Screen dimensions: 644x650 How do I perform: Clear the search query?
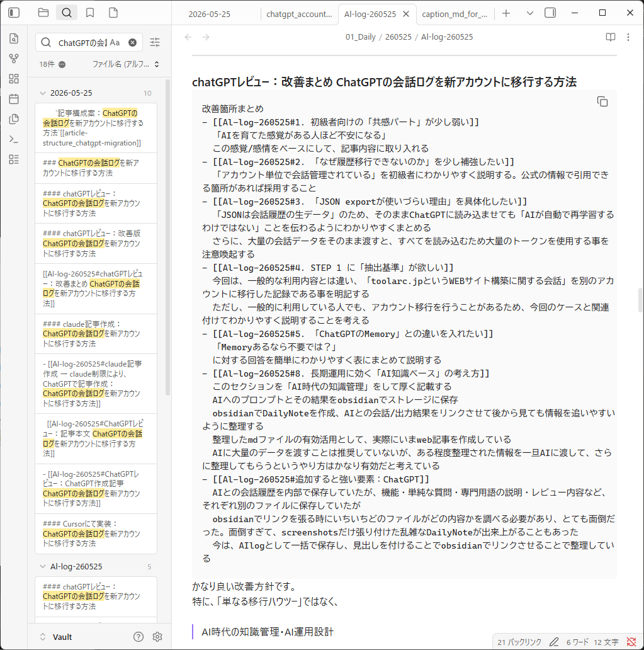(x=132, y=42)
